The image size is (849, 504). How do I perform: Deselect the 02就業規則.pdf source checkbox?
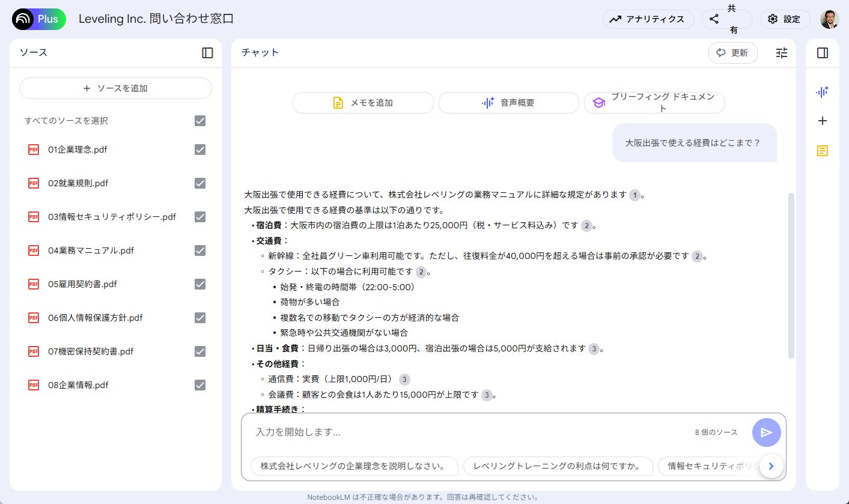[199, 183]
